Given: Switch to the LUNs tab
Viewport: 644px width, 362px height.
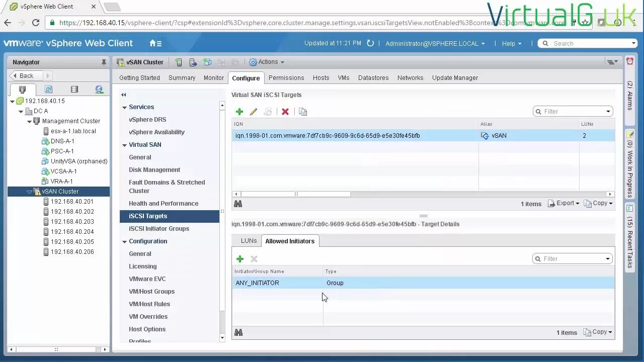Looking at the screenshot, I should (x=249, y=241).
